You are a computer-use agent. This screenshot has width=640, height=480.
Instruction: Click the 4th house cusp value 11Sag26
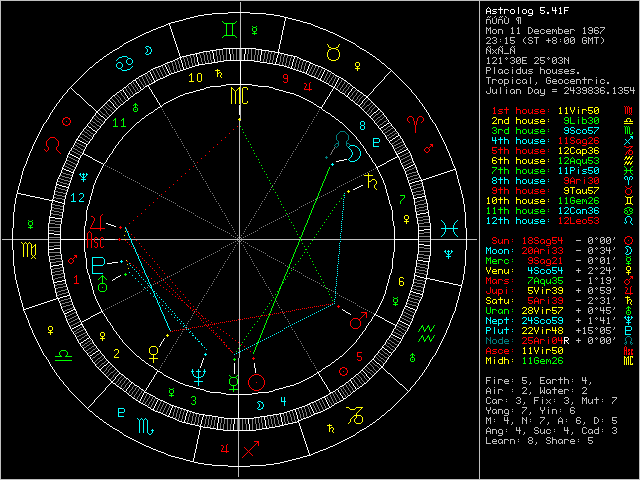[579, 141]
